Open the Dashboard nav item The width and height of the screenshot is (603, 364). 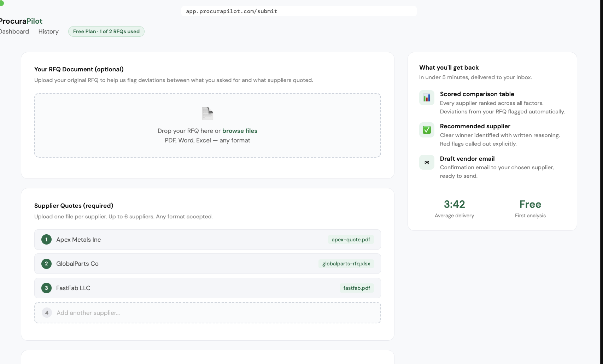pos(14,31)
